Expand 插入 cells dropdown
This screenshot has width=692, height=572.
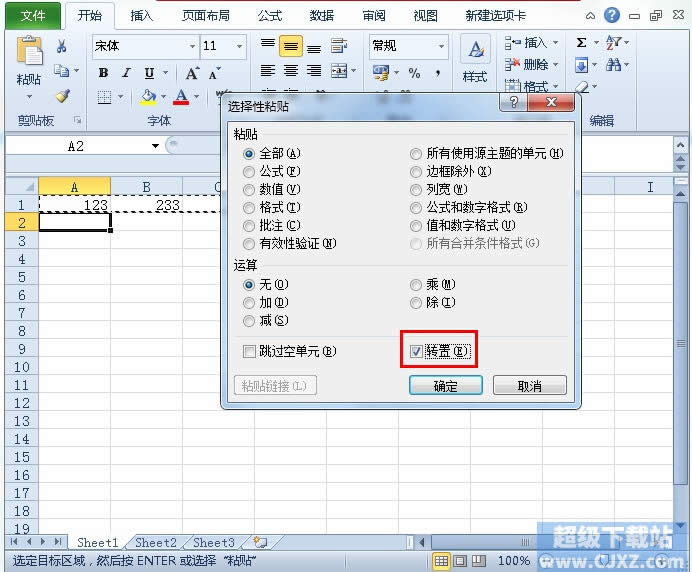coord(556,43)
